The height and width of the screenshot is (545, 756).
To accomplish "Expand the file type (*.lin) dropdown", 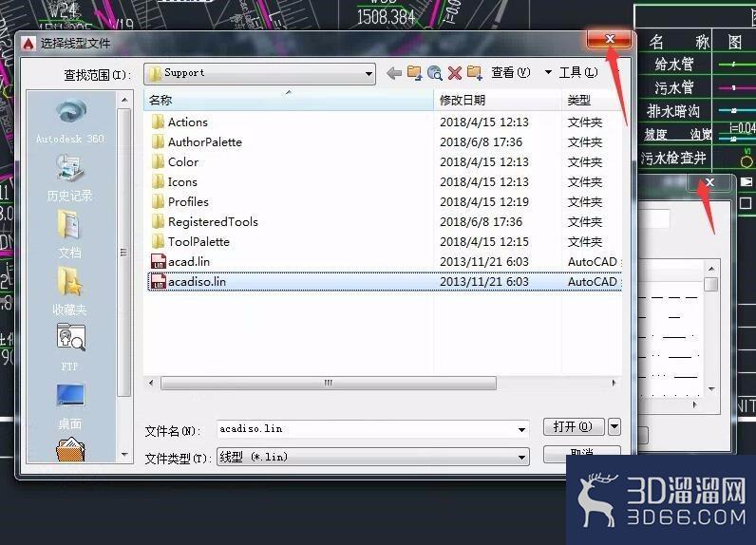I will [x=372, y=457].
